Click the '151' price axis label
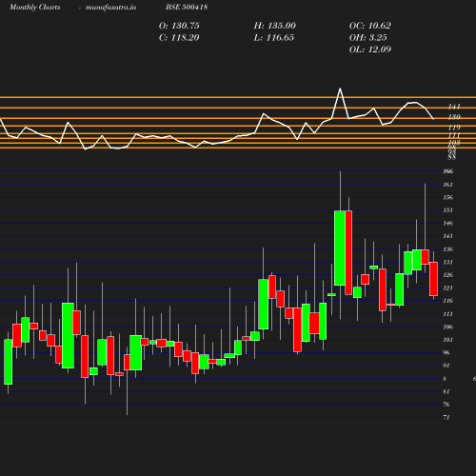The height and width of the screenshot is (476, 476). tap(447, 210)
